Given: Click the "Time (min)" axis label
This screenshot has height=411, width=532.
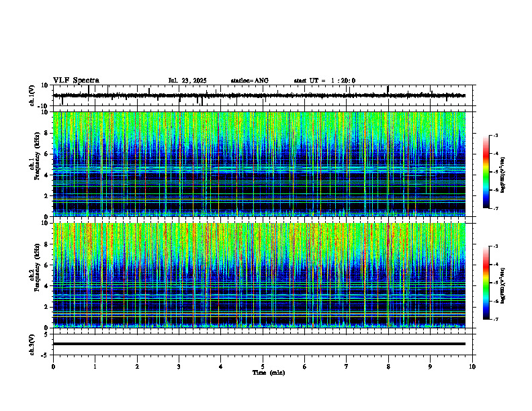Looking at the screenshot, I should [x=269, y=373].
